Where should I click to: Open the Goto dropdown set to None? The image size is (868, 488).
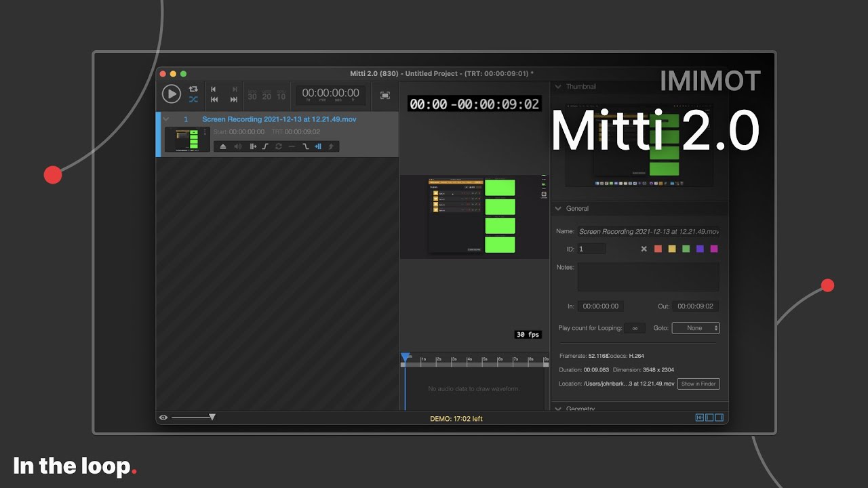[696, 328]
